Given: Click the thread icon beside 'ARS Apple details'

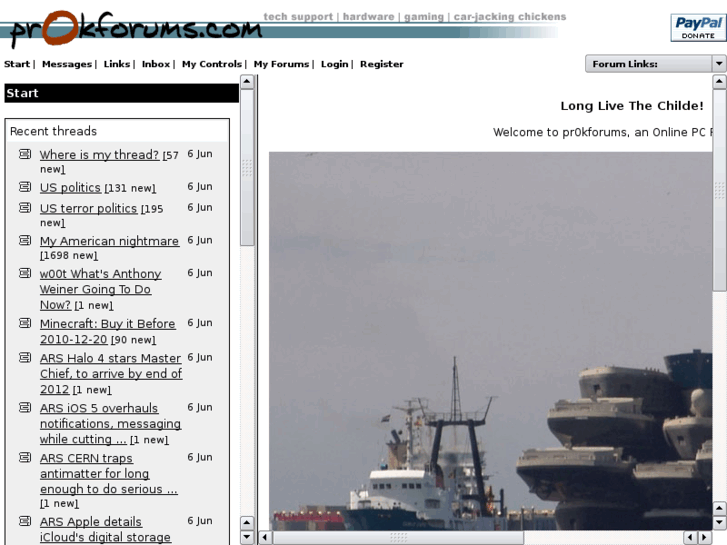Looking at the screenshot, I should point(25,521).
